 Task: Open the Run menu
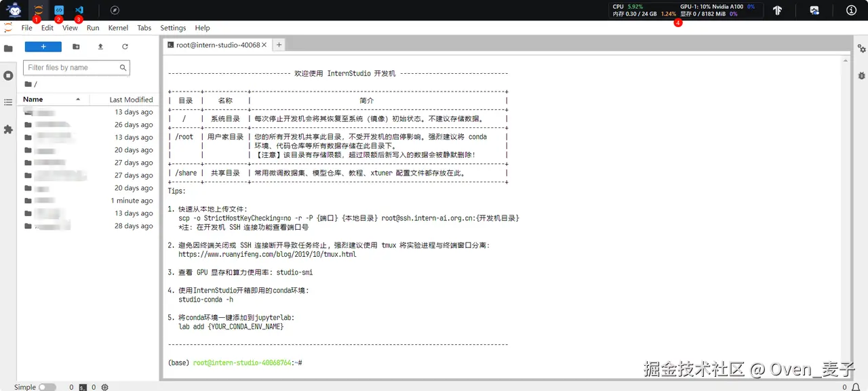93,28
